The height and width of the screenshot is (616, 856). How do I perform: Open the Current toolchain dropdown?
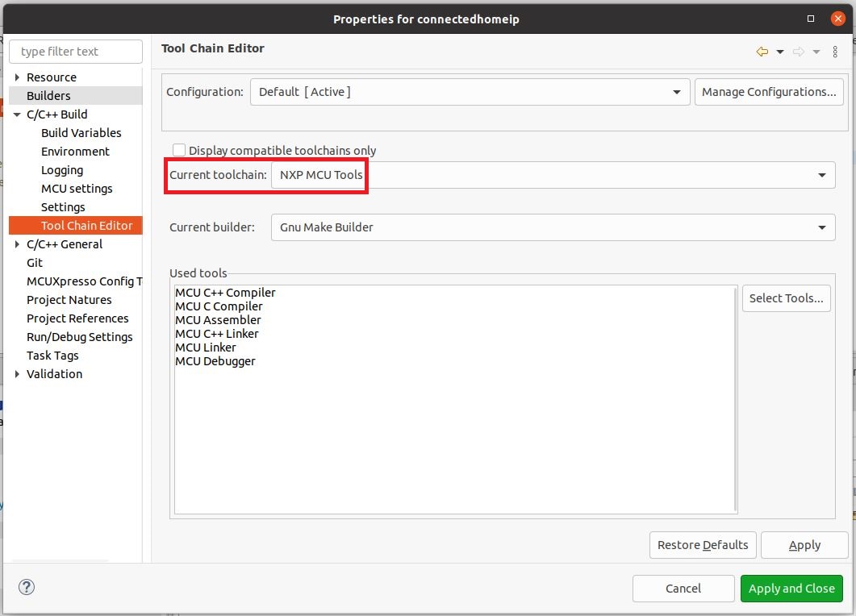tap(553, 175)
